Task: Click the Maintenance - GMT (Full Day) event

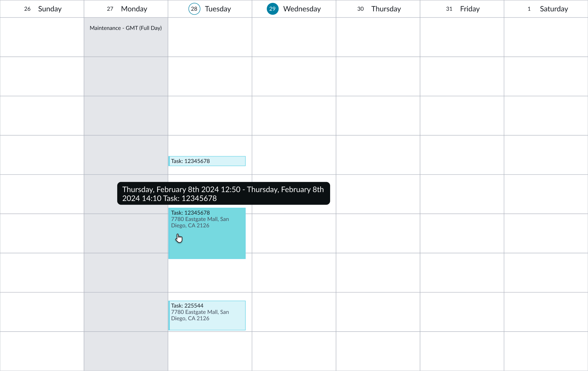Action: pos(126,28)
